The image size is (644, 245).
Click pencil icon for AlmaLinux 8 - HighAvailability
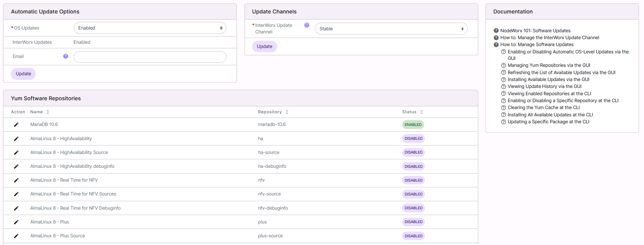click(16, 139)
